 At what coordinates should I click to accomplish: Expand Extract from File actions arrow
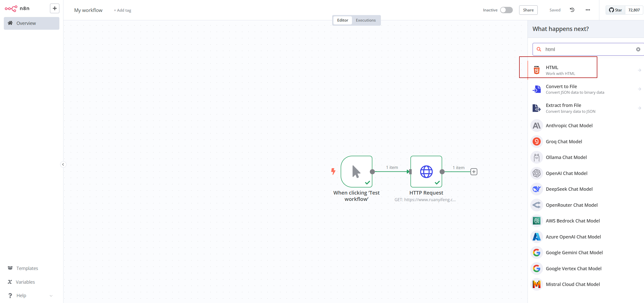(x=639, y=108)
